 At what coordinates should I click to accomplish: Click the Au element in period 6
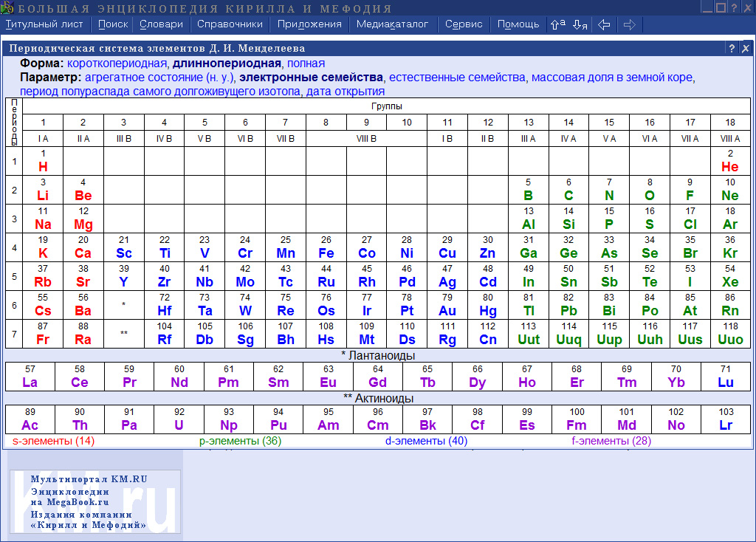(447, 305)
